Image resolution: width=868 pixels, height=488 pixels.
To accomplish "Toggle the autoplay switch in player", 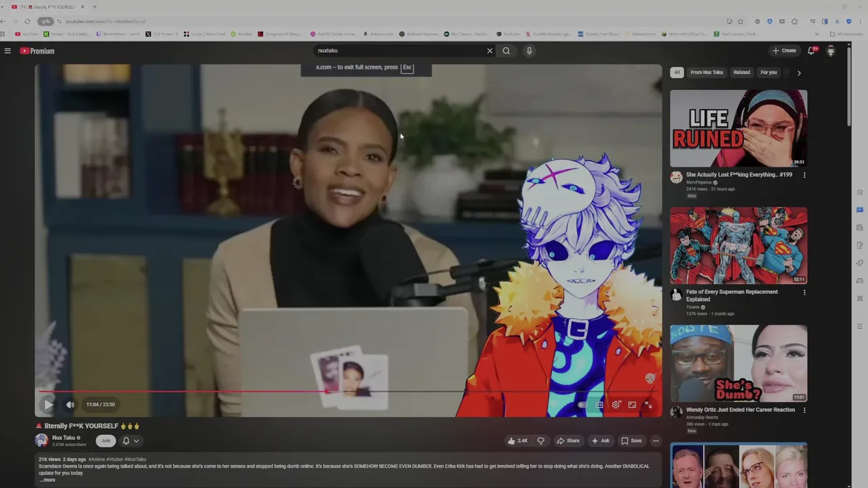I will point(583,405).
